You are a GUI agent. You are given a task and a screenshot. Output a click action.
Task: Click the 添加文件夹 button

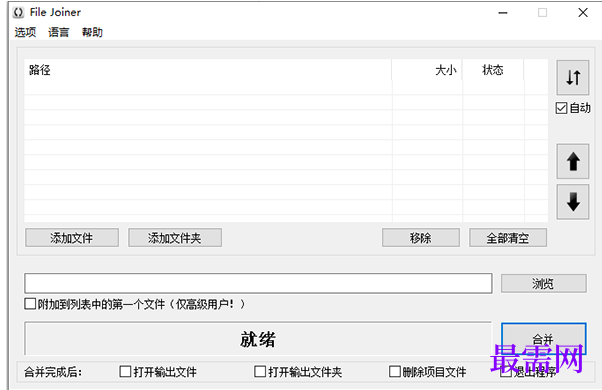(175, 238)
